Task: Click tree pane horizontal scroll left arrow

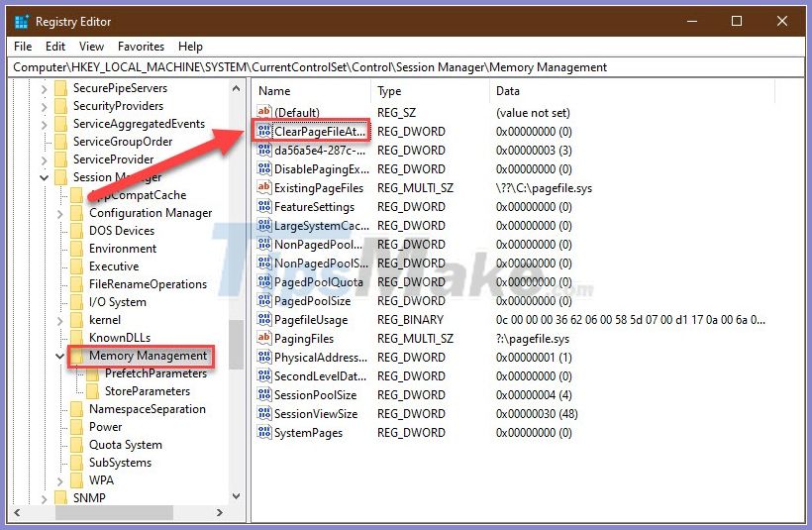Action: [x=17, y=512]
